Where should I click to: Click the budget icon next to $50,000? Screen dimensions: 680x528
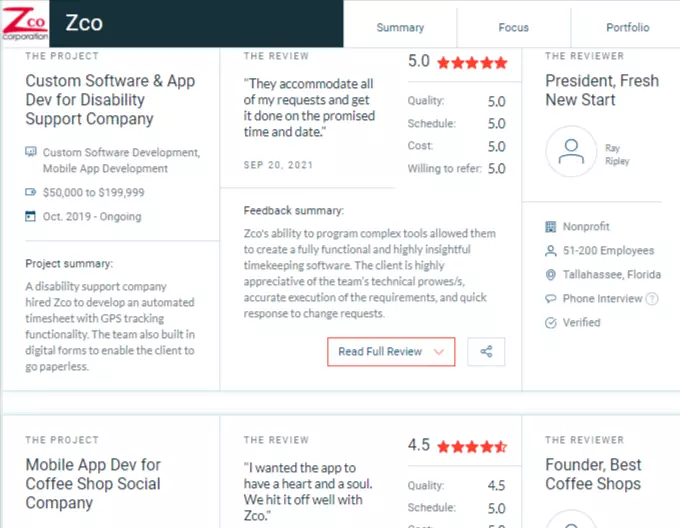30,192
